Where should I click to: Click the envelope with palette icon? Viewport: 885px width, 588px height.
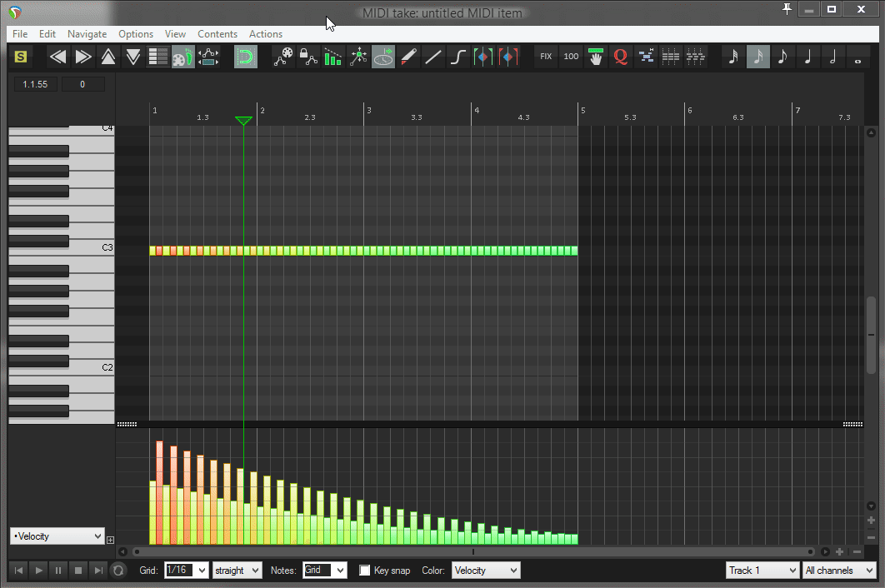[x=283, y=57]
